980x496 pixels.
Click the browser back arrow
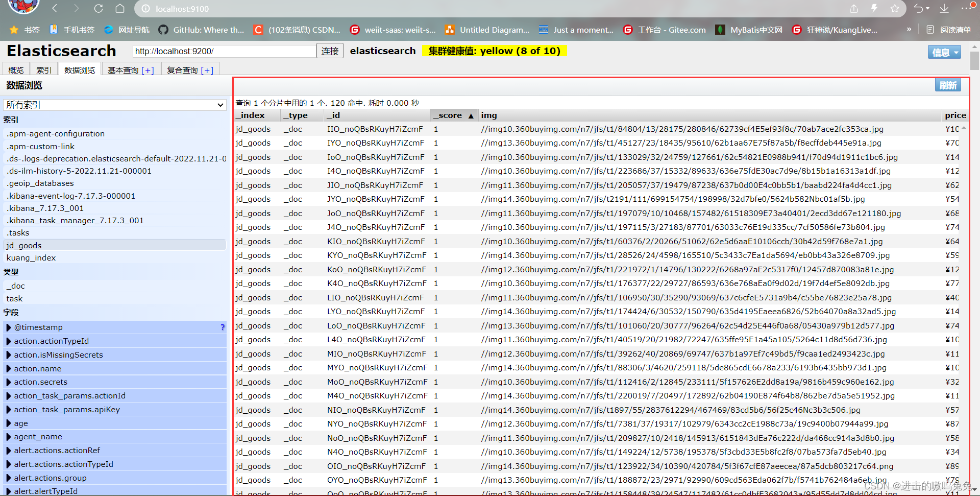55,8
